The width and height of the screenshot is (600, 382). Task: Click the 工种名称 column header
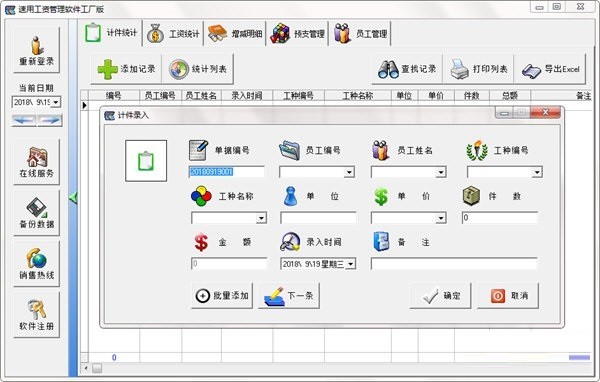(x=358, y=95)
